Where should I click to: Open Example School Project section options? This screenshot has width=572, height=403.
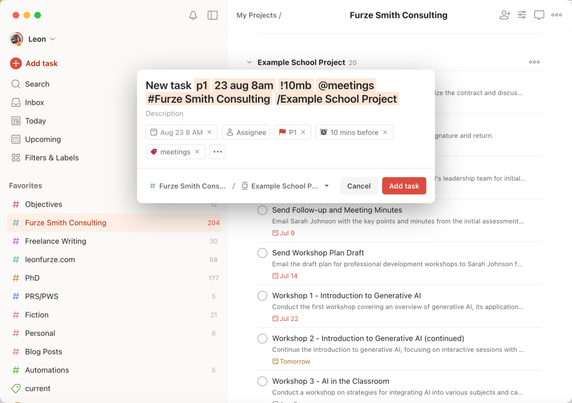pyautogui.click(x=534, y=62)
